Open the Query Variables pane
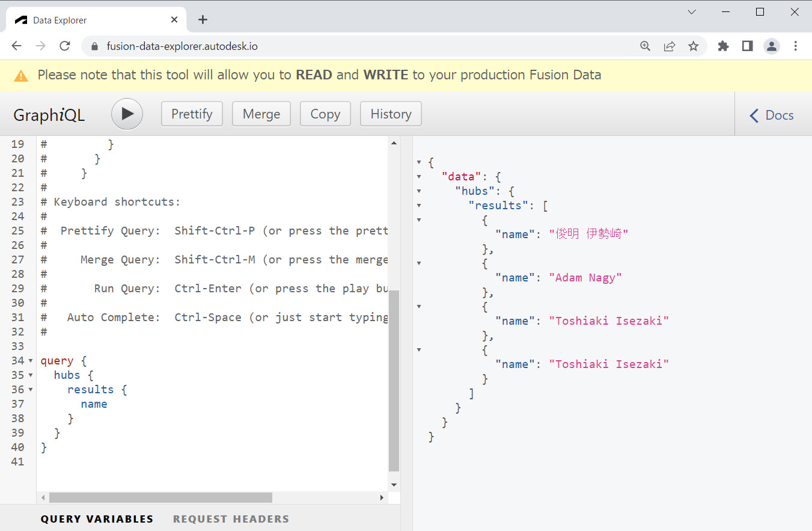The image size is (812, 531). click(x=97, y=519)
